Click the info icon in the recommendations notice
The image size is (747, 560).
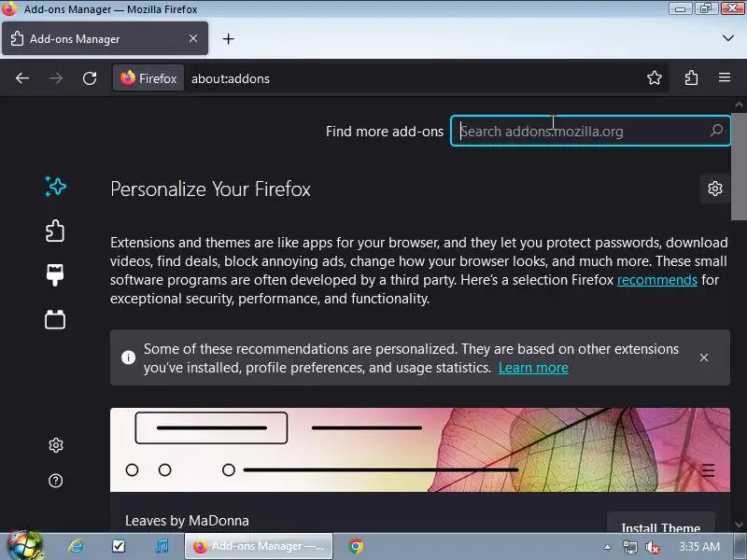coord(128,357)
